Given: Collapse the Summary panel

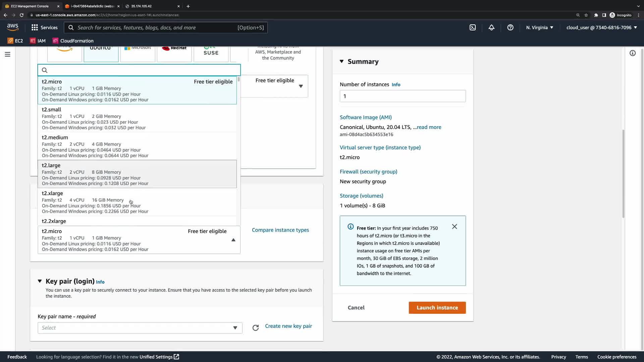Looking at the screenshot, I should click(x=341, y=61).
